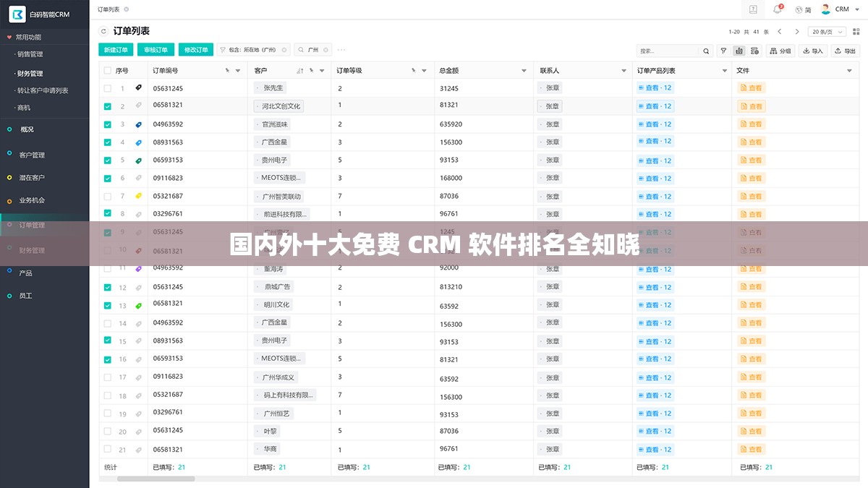Click the 导出 button

tap(845, 51)
